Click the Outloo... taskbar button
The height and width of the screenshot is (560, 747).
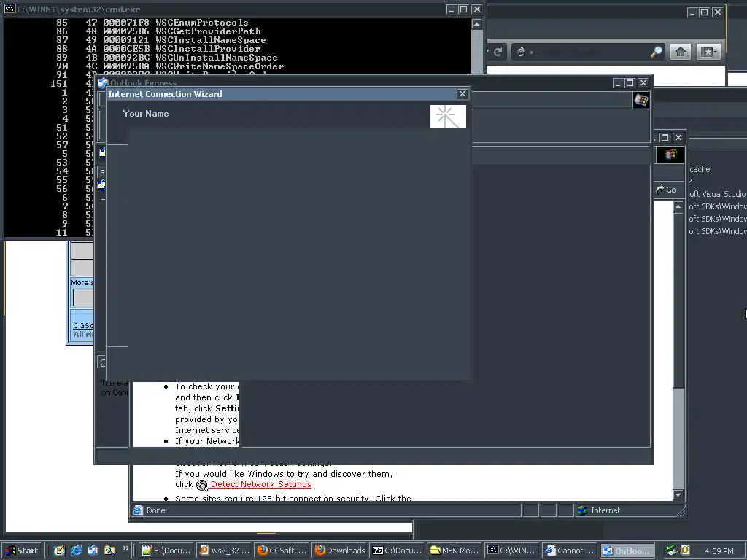click(627, 551)
